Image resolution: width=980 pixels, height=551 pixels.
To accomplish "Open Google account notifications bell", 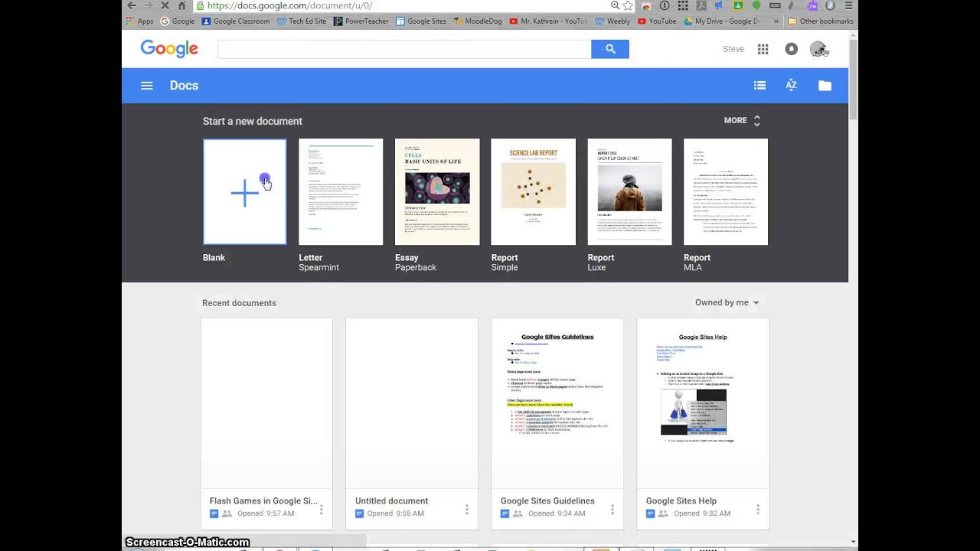I will pyautogui.click(x=792, y=49).
